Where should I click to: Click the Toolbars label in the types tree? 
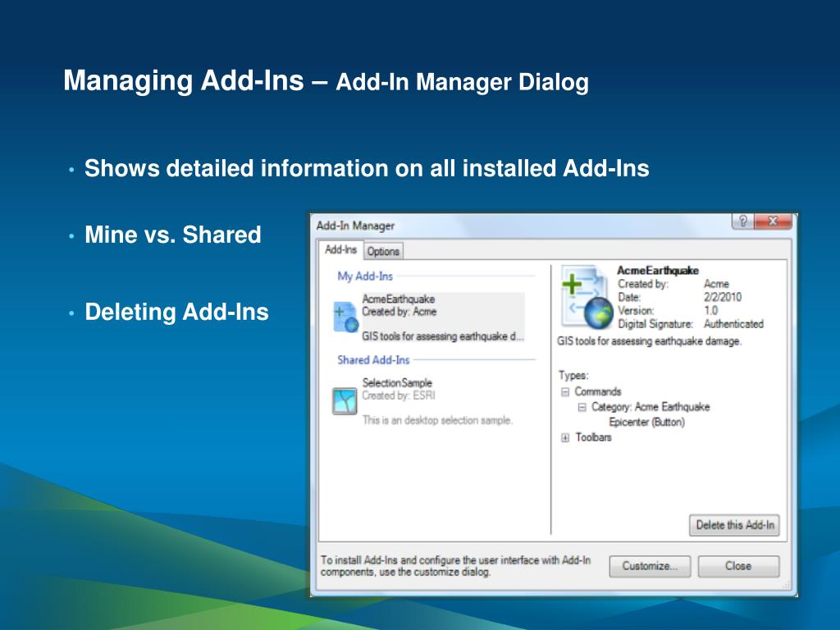(593, 438)
